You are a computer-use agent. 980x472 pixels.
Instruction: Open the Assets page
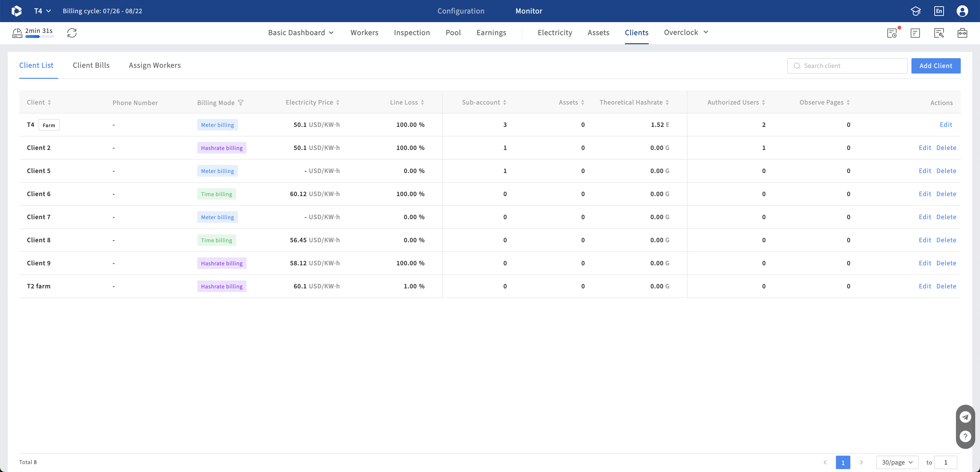point(598,33)
